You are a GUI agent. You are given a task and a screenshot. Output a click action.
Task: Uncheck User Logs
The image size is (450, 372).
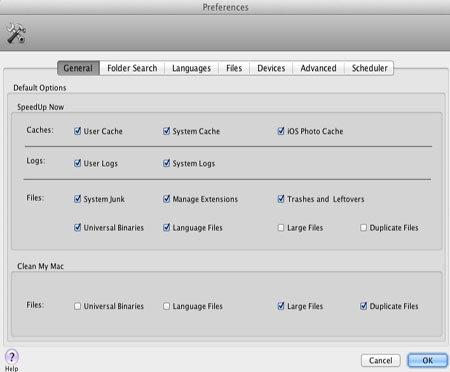tap(77, 163)
